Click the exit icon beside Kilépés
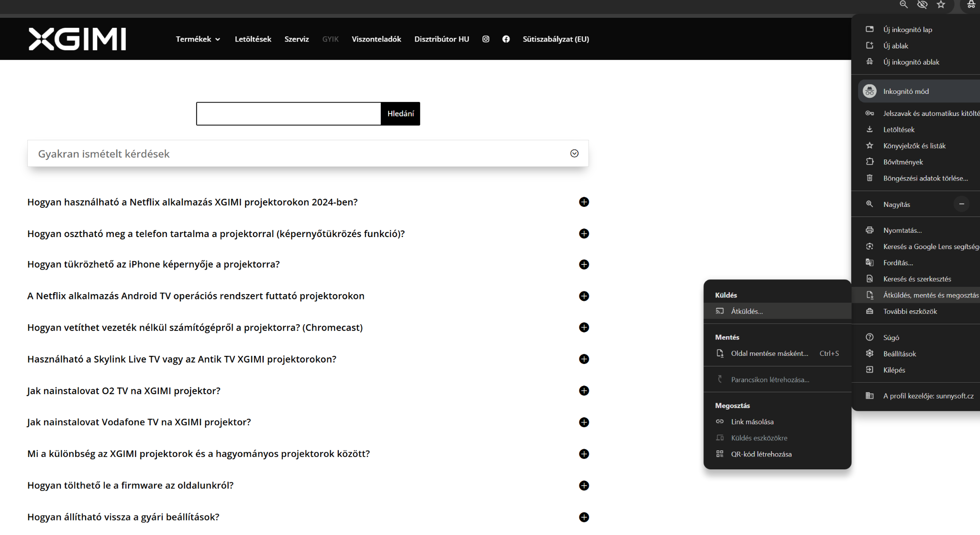 click(869, 370)
